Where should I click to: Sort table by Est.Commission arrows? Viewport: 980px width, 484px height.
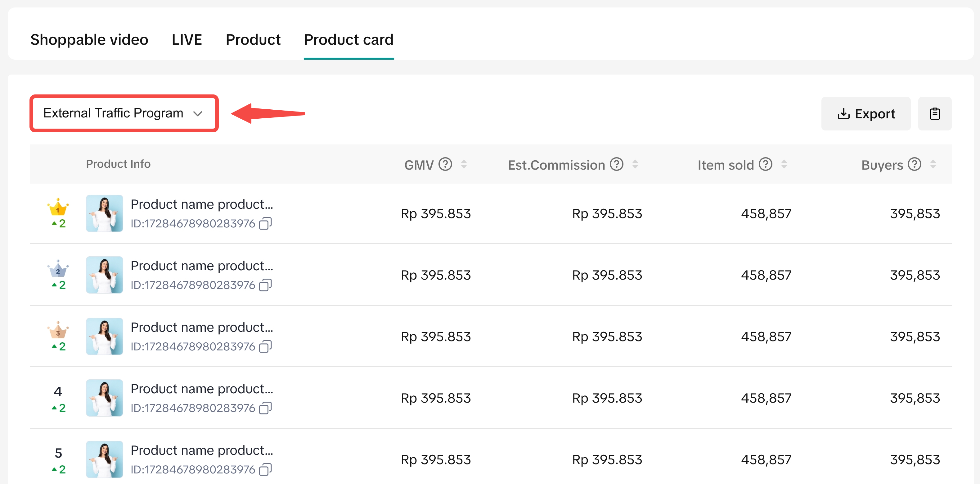(x=635, y=165)
